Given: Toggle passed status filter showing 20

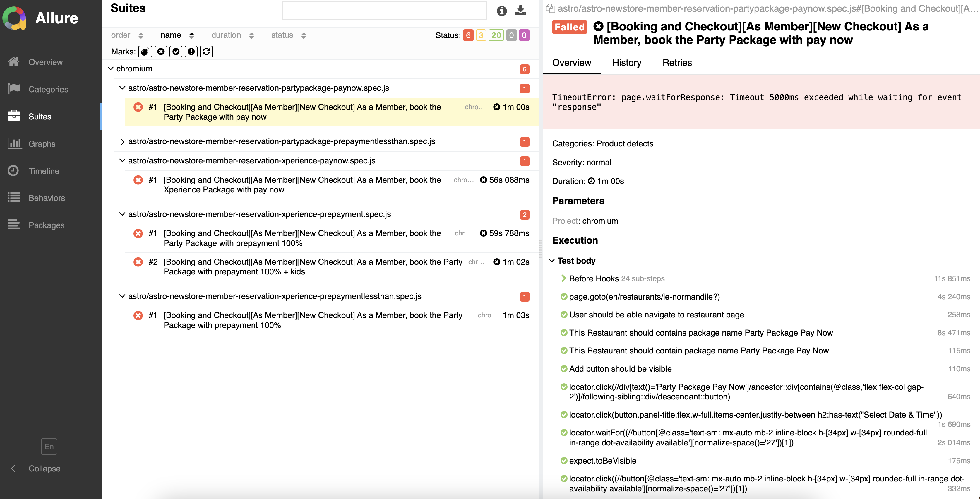Looking at the screenshot, I should 496,35.
